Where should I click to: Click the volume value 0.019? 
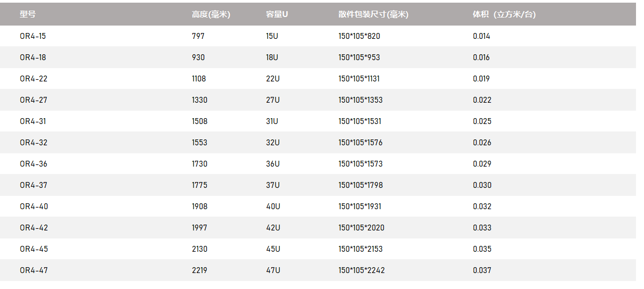click(x=481, y=79)
